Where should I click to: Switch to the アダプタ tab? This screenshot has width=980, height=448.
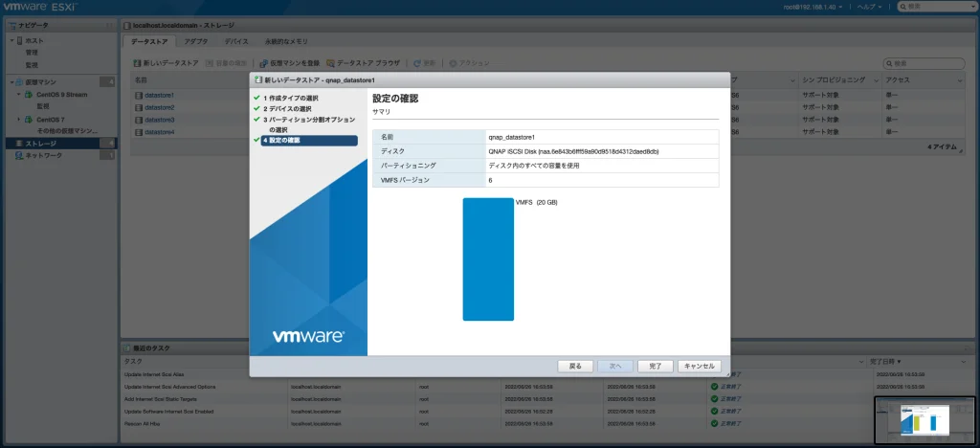coord(196,41)
